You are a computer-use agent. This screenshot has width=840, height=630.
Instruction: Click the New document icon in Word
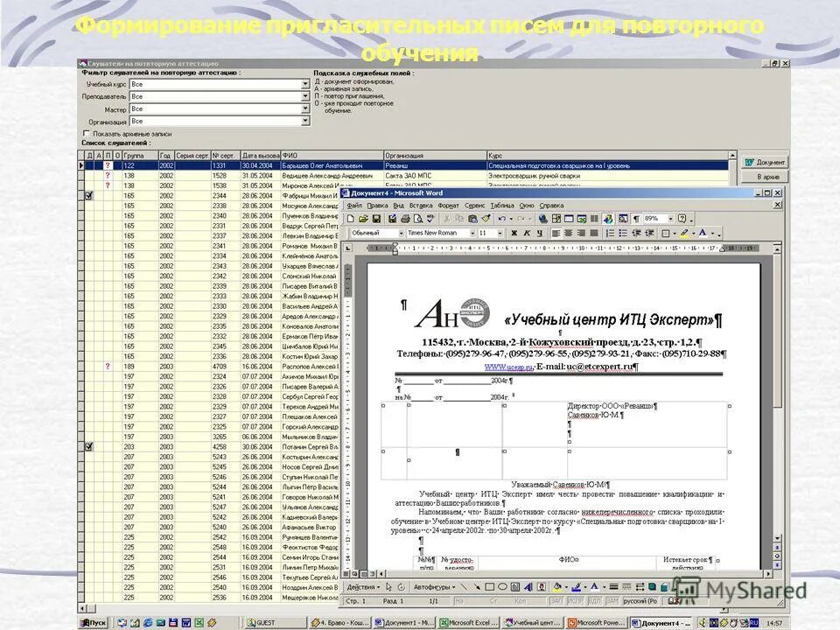350,219
